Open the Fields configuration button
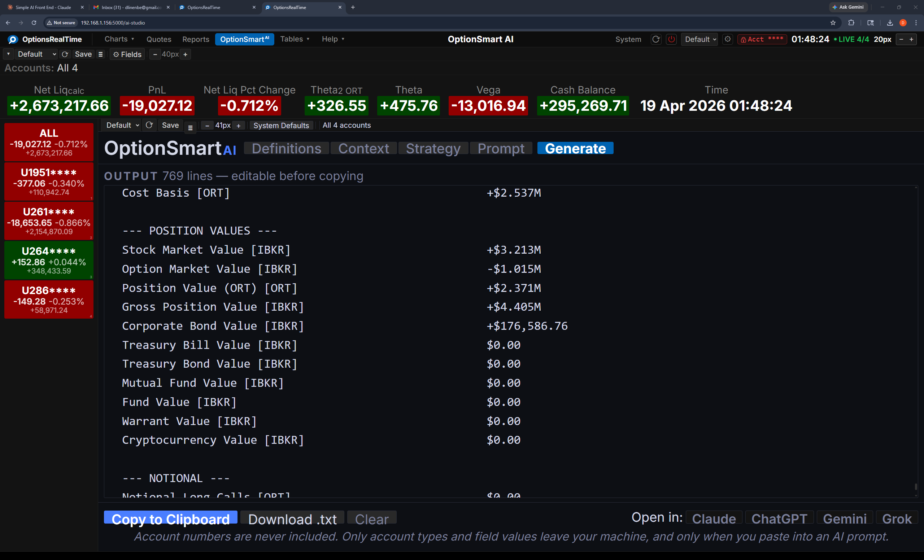924x560 pixels. 127,54
